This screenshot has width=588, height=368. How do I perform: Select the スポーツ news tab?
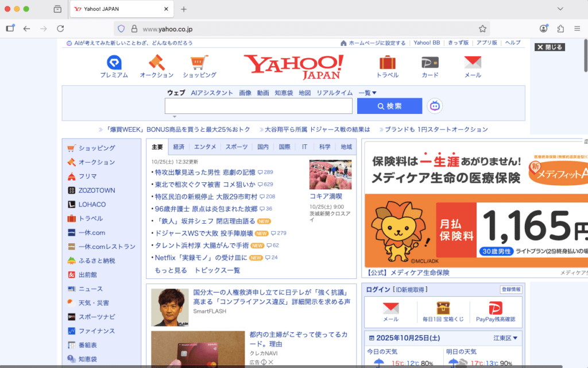[x=237, y=147]
